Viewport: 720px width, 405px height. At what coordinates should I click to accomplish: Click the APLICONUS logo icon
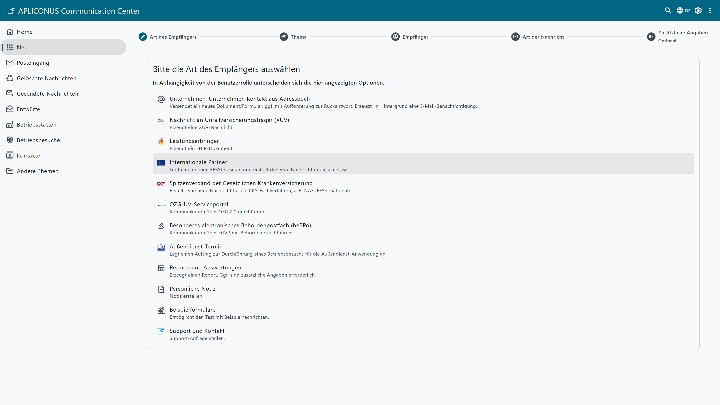coord(11,11)
